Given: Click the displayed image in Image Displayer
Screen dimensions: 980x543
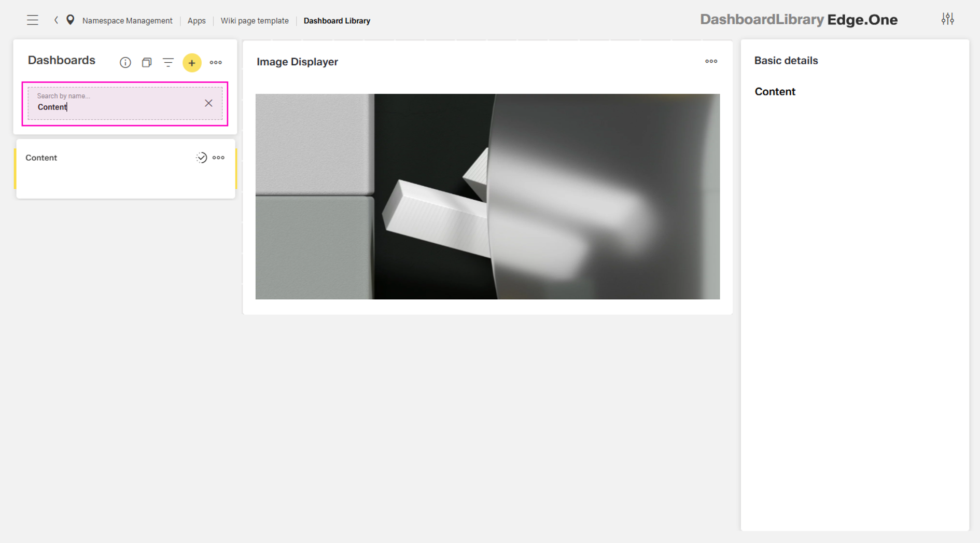Looking at the screenshot, I should tap(487, 197).
